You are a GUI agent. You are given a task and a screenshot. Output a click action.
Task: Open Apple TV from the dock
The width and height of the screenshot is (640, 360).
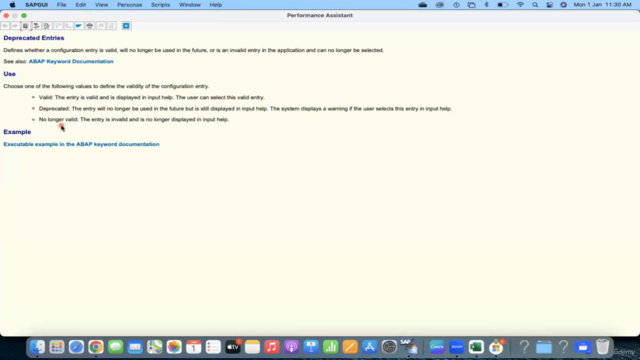[x=233, y=347]
